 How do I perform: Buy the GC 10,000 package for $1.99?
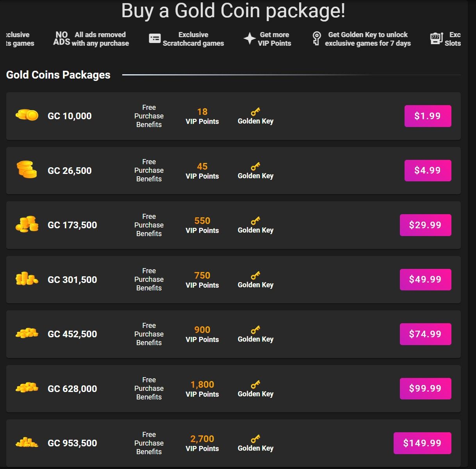coord(428,116)
